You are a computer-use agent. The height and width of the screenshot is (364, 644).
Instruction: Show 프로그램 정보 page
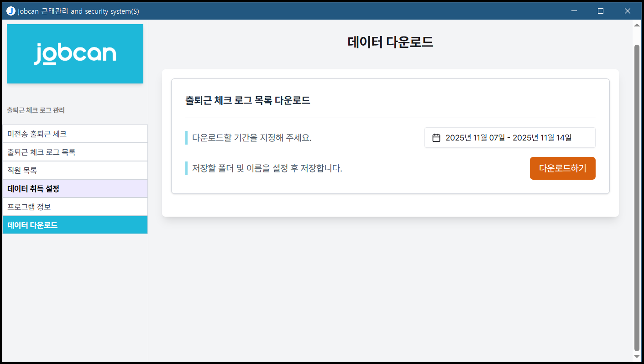click(x=75, y=207)
